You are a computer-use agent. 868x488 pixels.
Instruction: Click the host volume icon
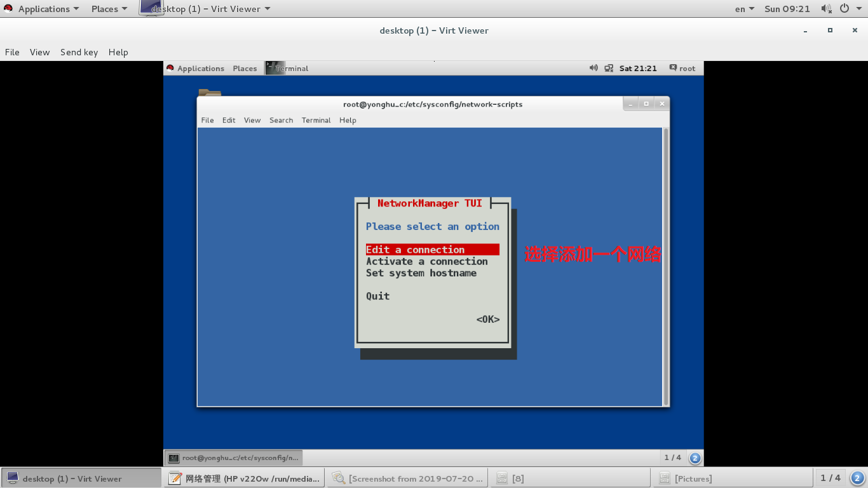pos(826,9)
